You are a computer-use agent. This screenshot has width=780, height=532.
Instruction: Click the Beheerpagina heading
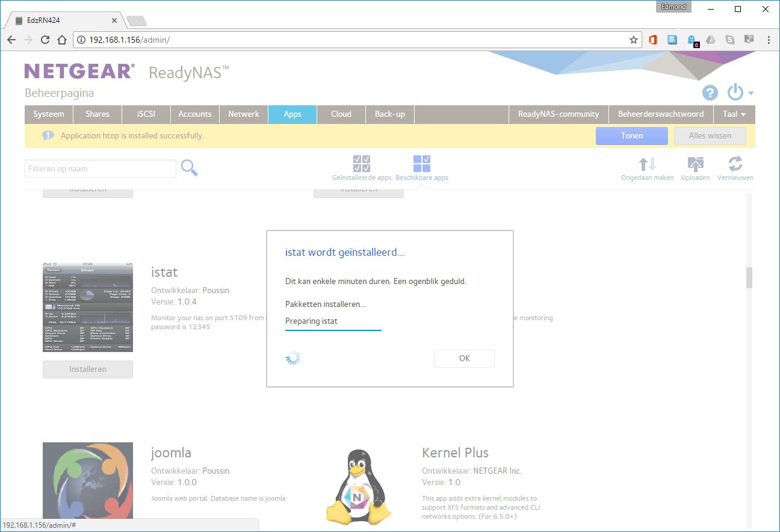pyautogui.click(x=59, y=93)
